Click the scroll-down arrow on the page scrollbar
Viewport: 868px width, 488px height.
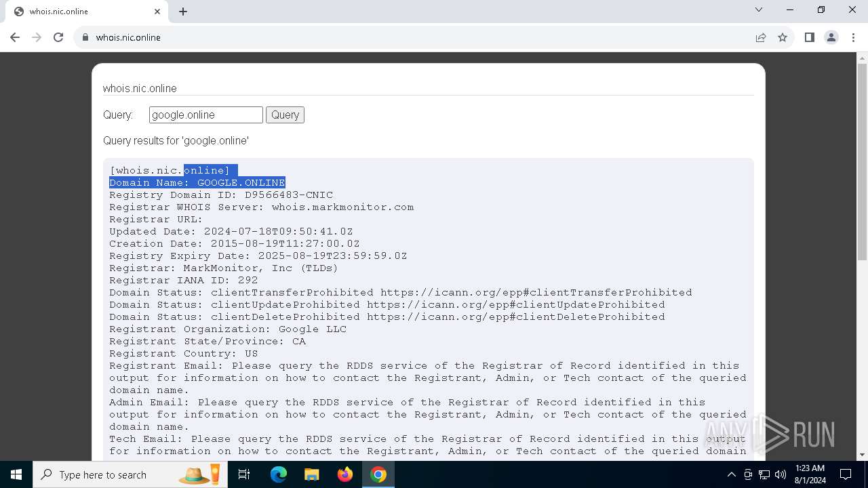(x=862, y=455)
